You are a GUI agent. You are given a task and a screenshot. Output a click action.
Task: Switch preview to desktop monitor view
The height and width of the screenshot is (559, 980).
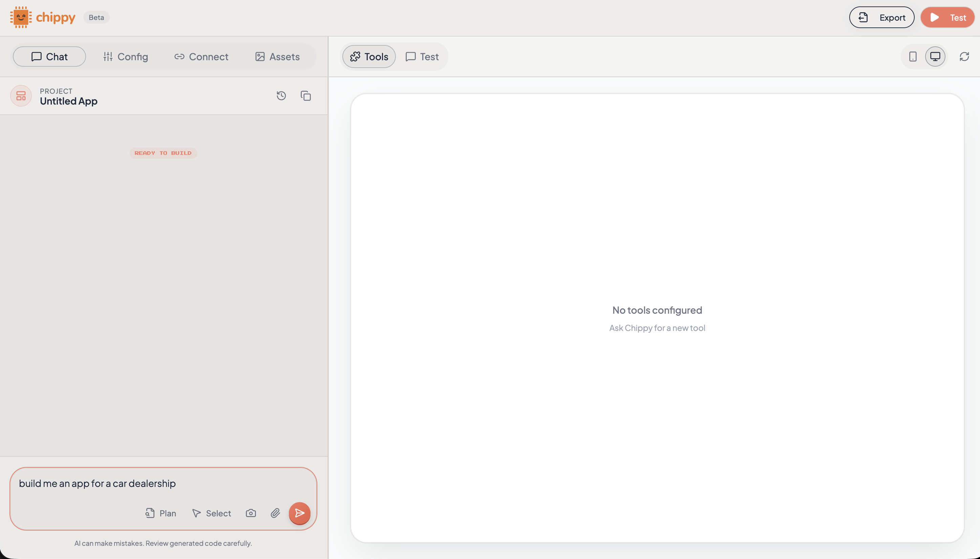coord(935,57)
